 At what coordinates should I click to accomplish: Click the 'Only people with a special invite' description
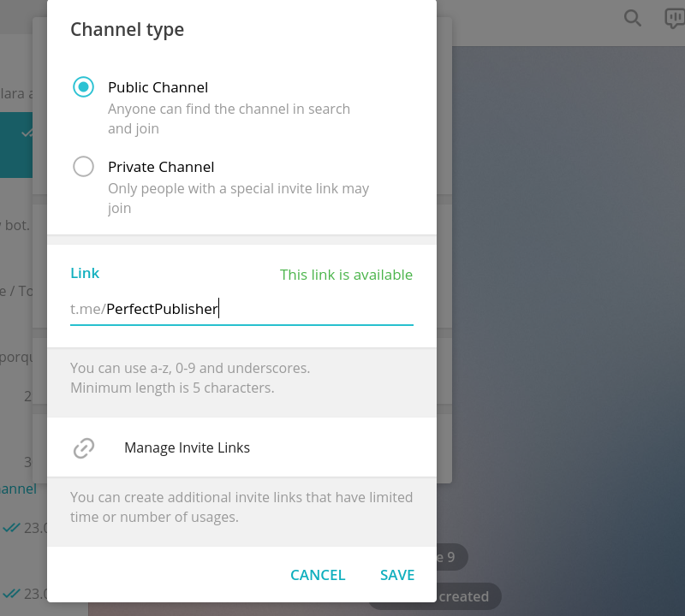[239, 198]
